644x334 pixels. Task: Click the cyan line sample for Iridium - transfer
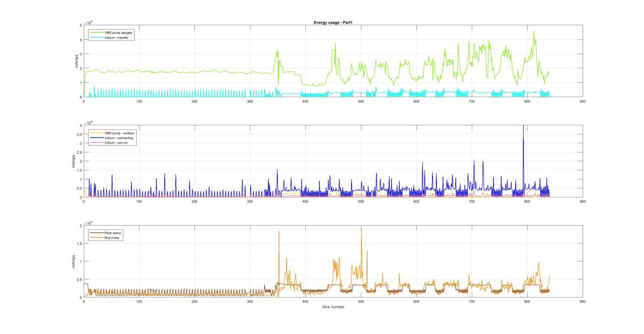coord(97,38)
